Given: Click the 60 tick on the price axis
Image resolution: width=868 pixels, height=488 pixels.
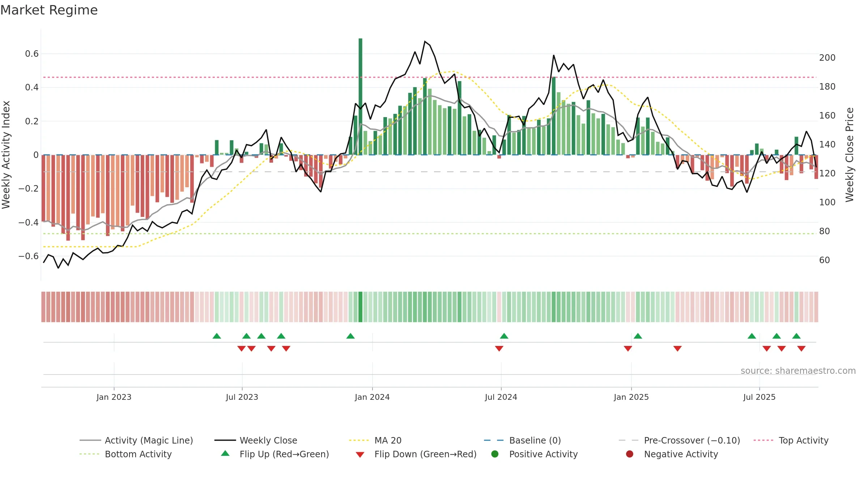Looking at the screenshot, I should 825,260.
